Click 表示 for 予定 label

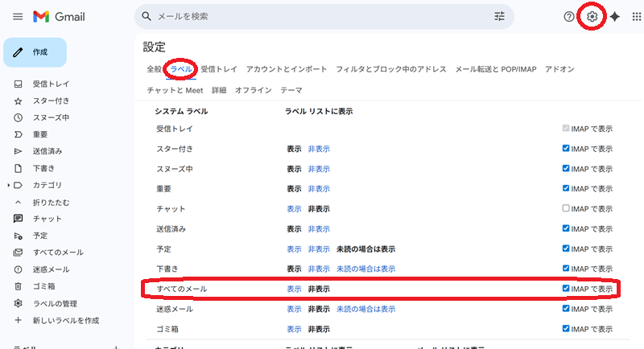(x=294, y=249)
